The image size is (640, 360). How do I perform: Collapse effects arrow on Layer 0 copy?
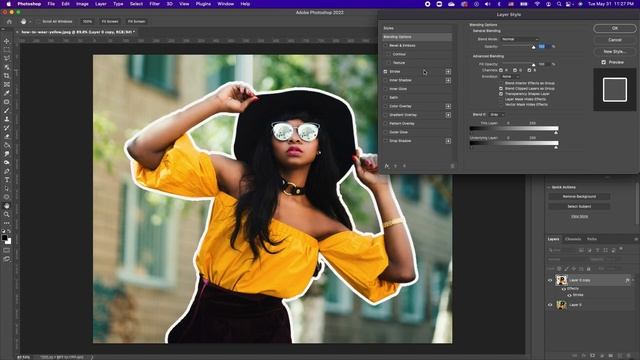pos(633,280)
